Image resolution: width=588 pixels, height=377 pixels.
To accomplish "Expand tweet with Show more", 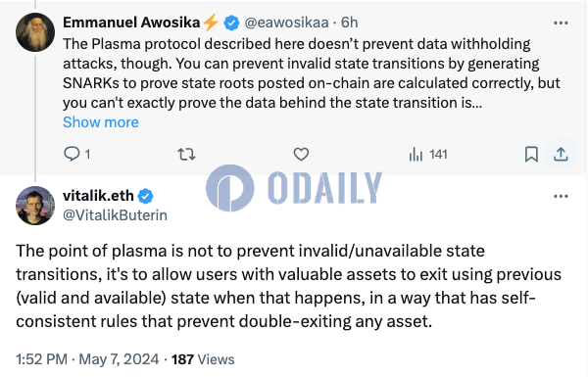I will coord(101,122).
